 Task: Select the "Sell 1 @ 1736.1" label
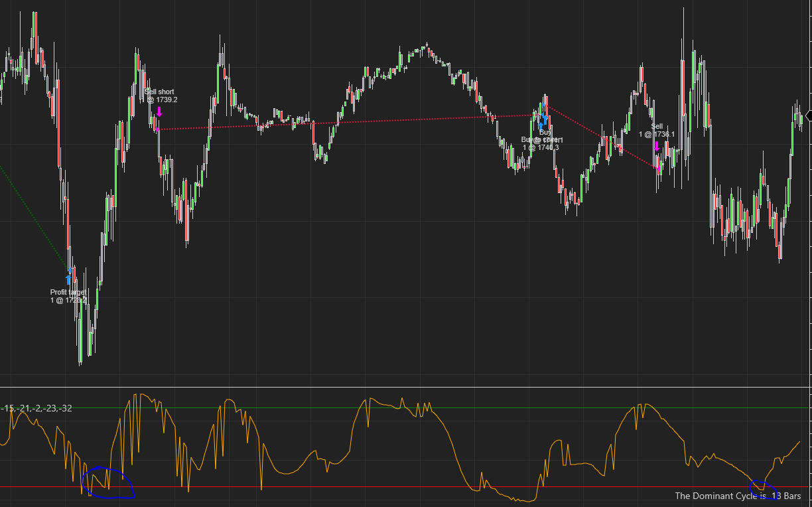657,130
